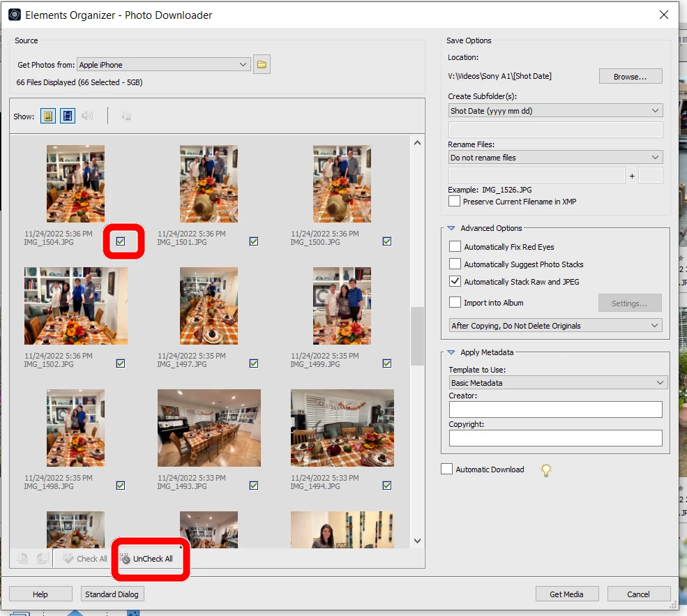The width and height of the screenshot is (687, 616).
Task: Select the IMG_1497.JPG thumbnail
Action: (209, 306)
